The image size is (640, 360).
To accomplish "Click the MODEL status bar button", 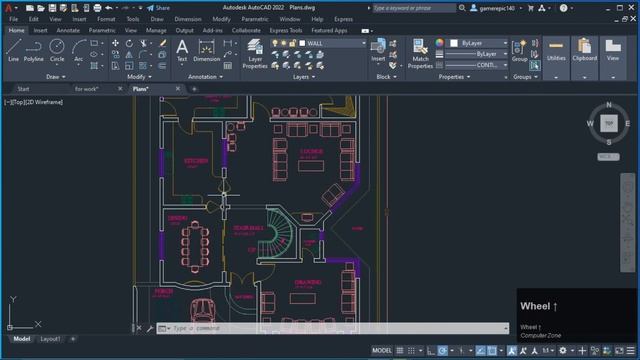I will click(382, 350).
